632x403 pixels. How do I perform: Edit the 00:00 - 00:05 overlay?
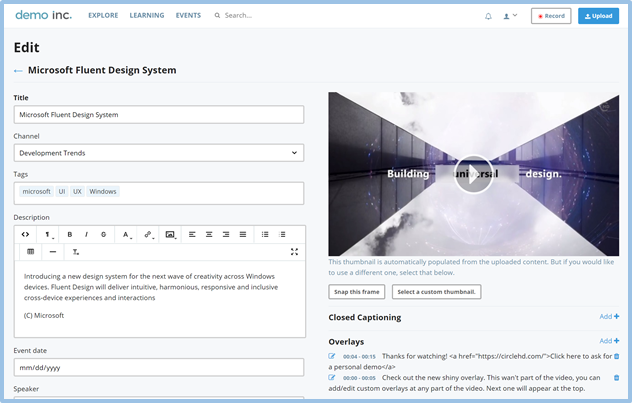click(x=332, y=378)
